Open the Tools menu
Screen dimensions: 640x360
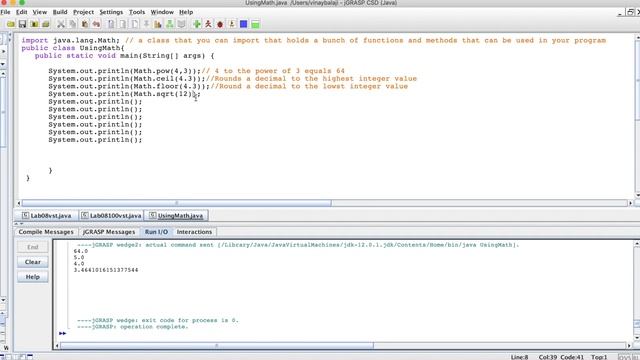tap(137, 12)
